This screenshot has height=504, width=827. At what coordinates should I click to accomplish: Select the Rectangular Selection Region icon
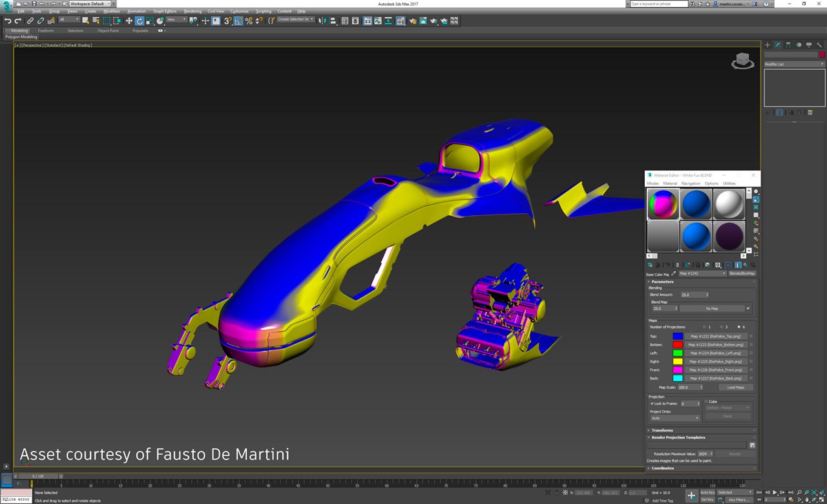click(107, 21)
